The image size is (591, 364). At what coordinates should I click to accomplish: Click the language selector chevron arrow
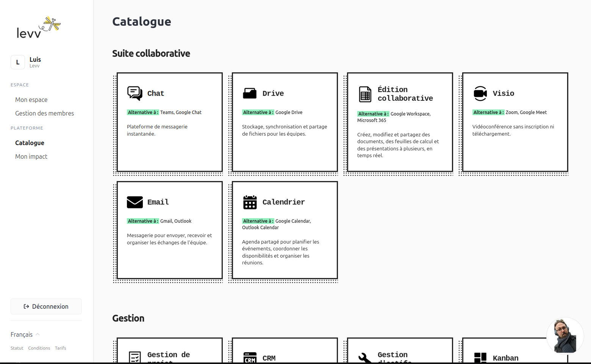38,334
